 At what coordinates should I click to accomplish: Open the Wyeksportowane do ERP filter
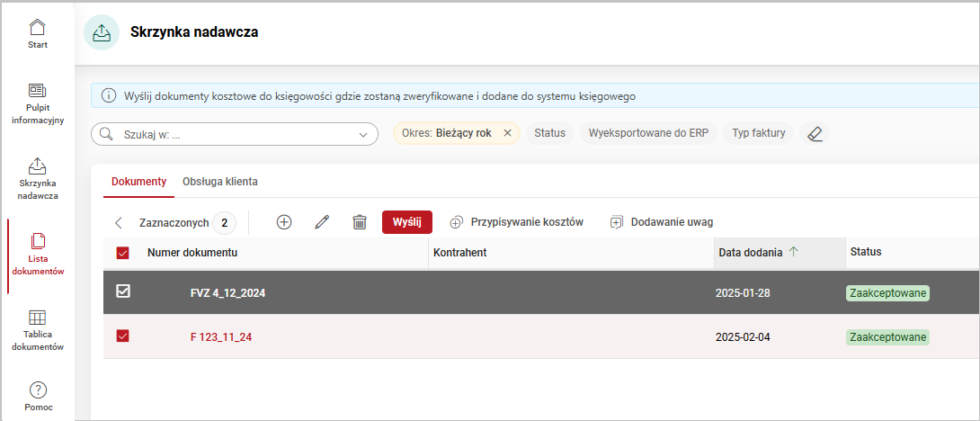point(649,133)
